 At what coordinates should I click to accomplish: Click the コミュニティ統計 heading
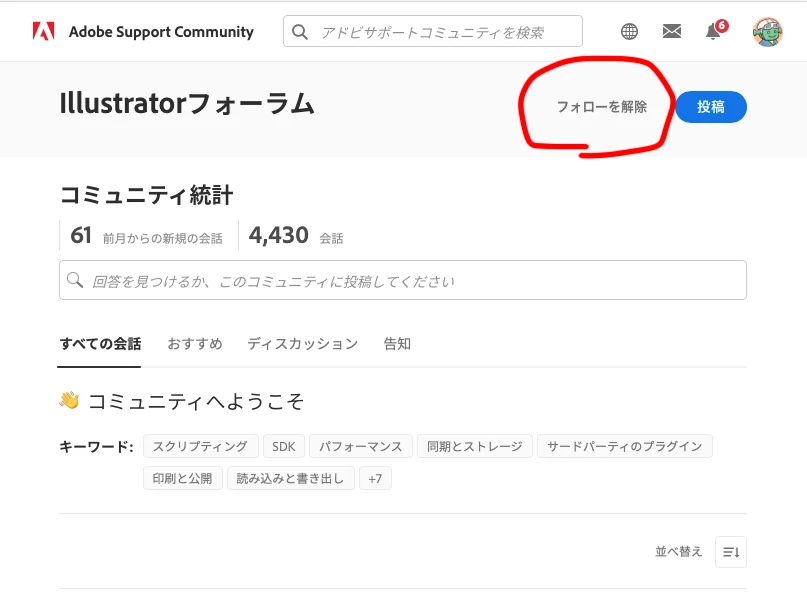(146, 196)
